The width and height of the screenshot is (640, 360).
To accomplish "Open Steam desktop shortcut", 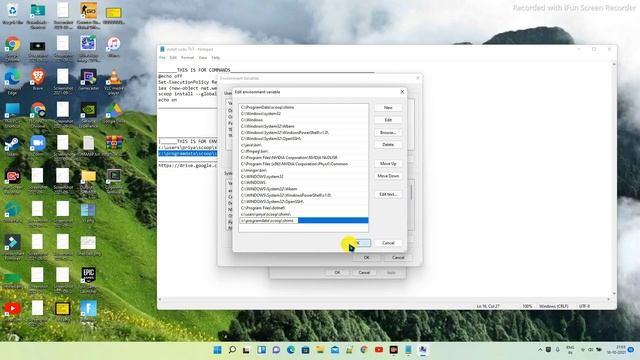I will click(x=12, y=146).
